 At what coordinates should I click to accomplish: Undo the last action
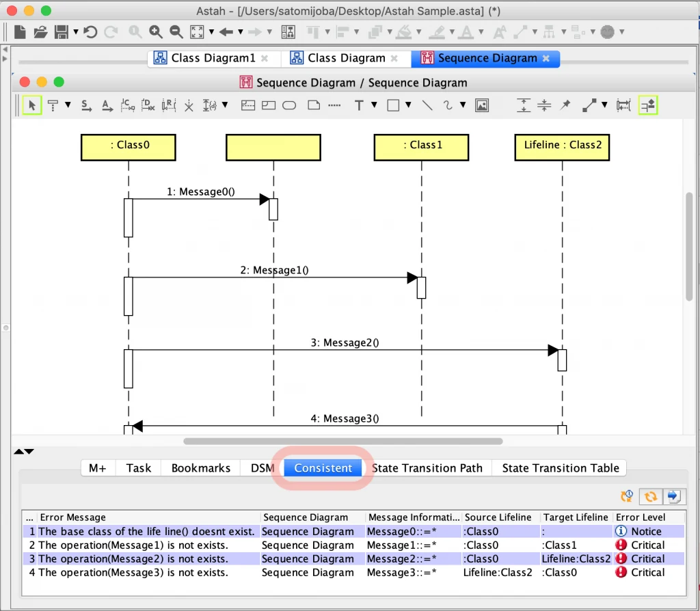point(90,31)
